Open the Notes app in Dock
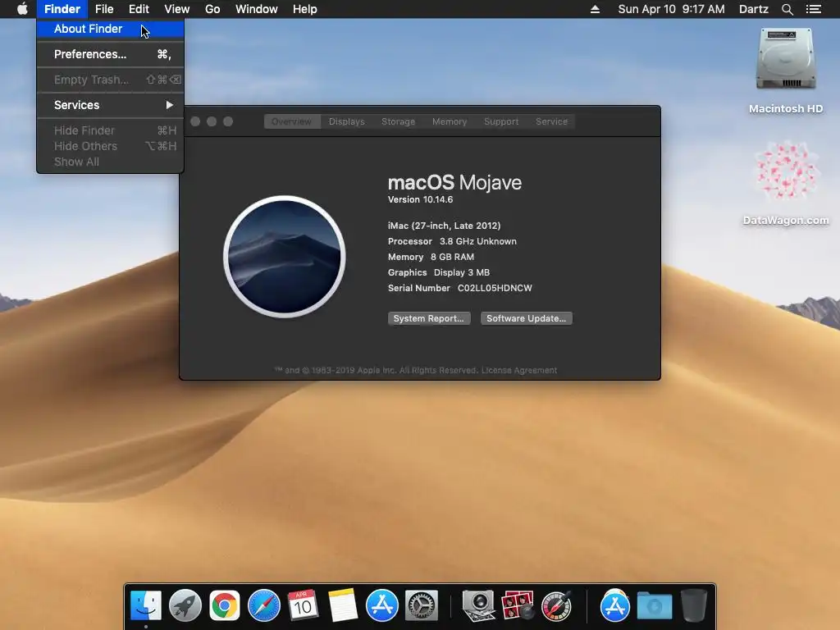This screenshot has width=840, height=630. pyautogui.click(x=342, y=605)
